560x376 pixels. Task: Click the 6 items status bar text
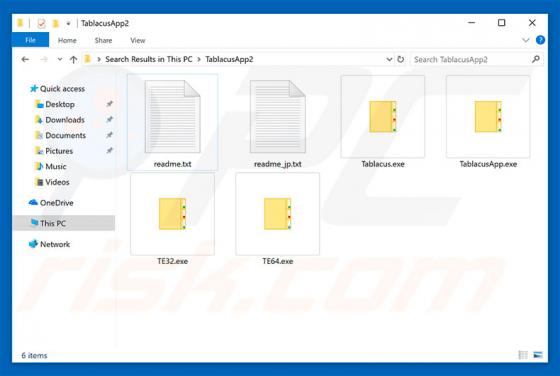(34, 355)
